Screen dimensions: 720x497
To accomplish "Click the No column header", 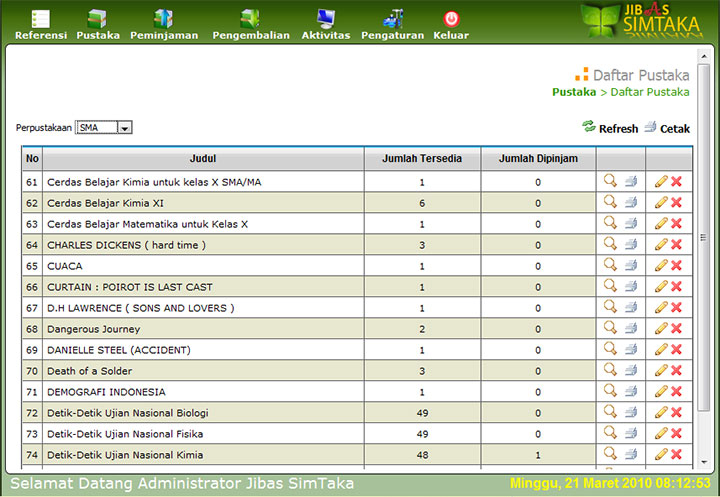I will pos(32,158).
